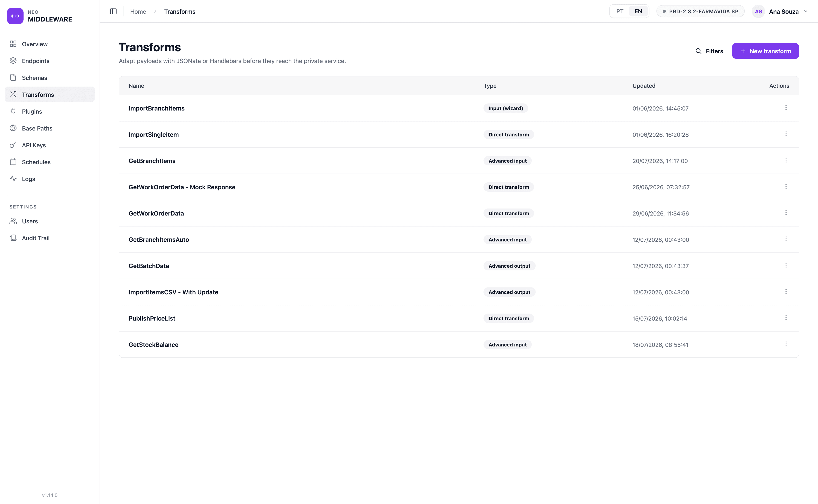Image resolution: width=818 pixels, height=504 pixels.
Task: Open actions menu for ImportSingleItem
Action: [786, 134]
